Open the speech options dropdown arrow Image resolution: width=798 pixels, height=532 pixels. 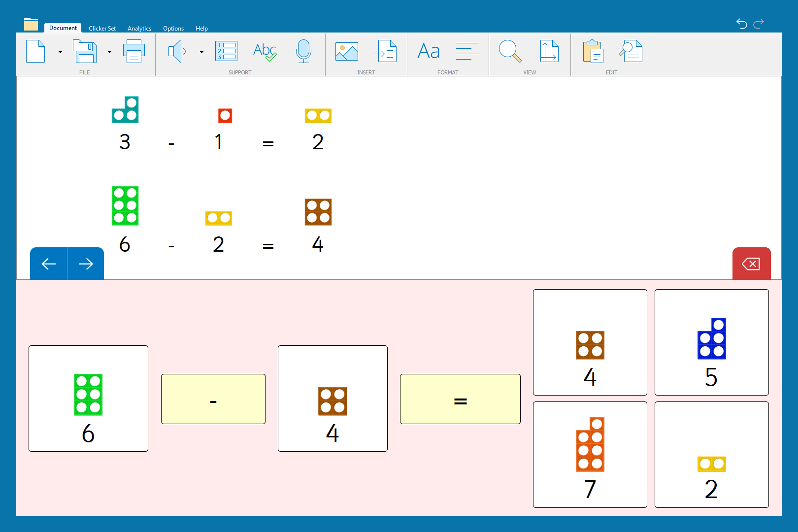(201, 52)
